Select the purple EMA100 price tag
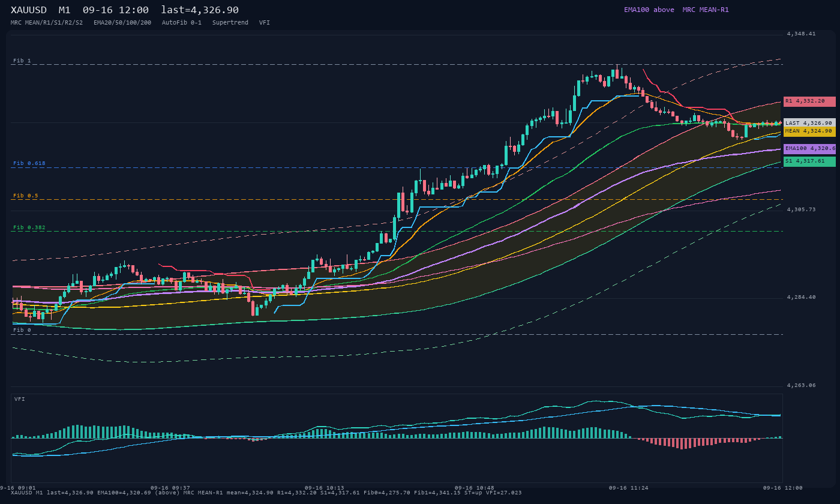840x504 pixels. coord(809,148)
